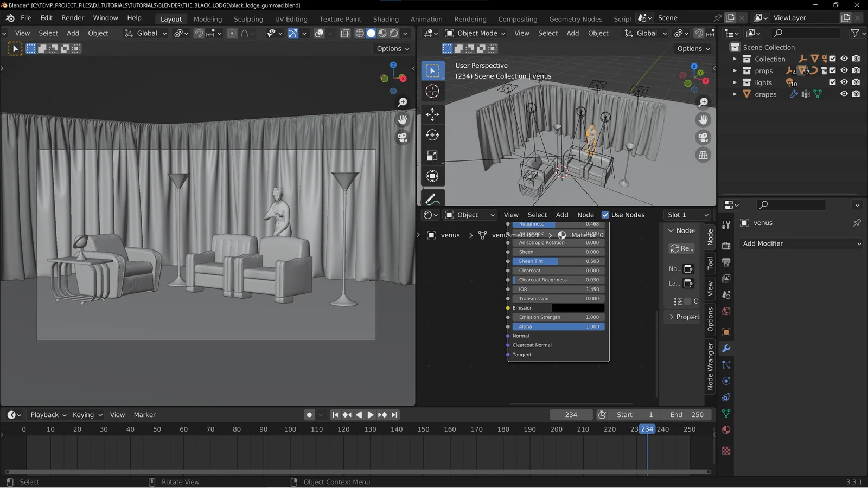Screen dimensions: 868x488
Task: Disable the Use Nodes checkbox
Action: [x=605, y=215]
